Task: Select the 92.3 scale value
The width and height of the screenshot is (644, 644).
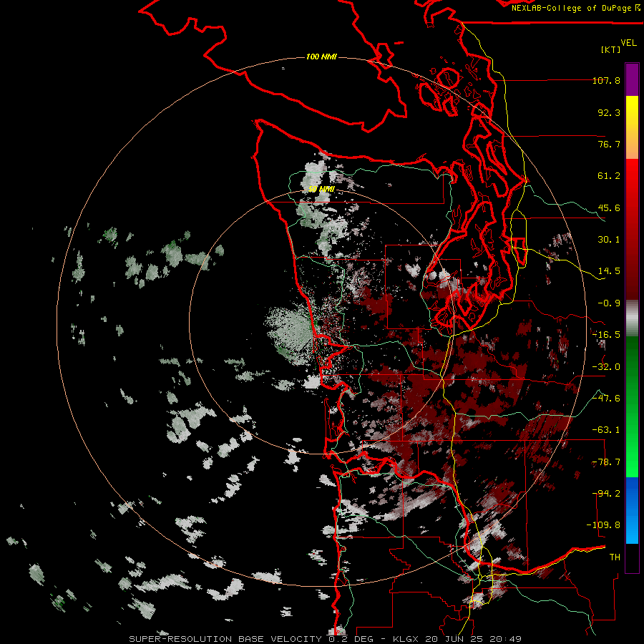Action: (x=609, y=112)
